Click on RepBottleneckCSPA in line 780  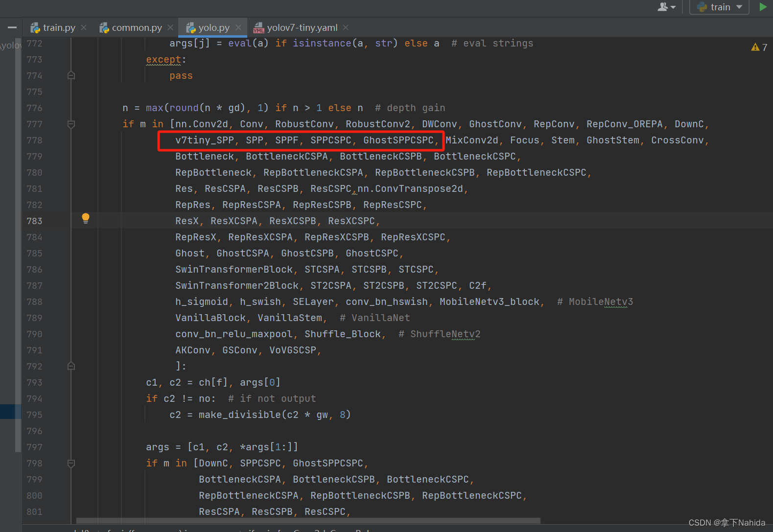313,173
